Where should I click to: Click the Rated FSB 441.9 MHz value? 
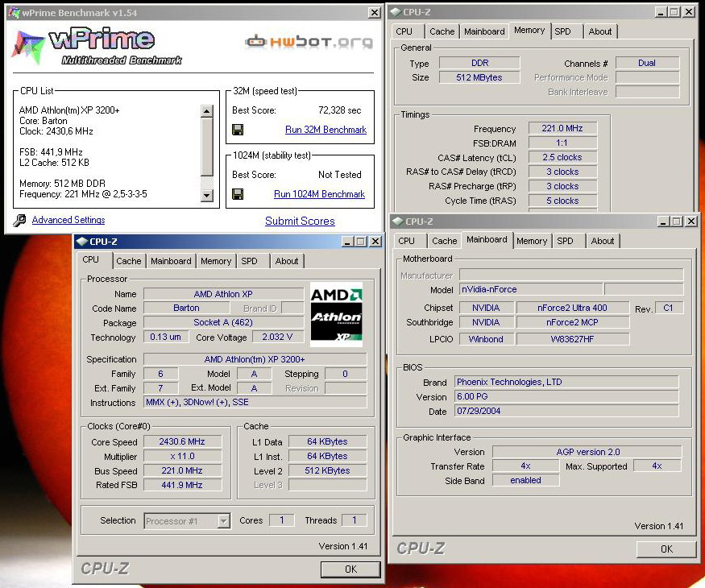click(x=182, y=485)
